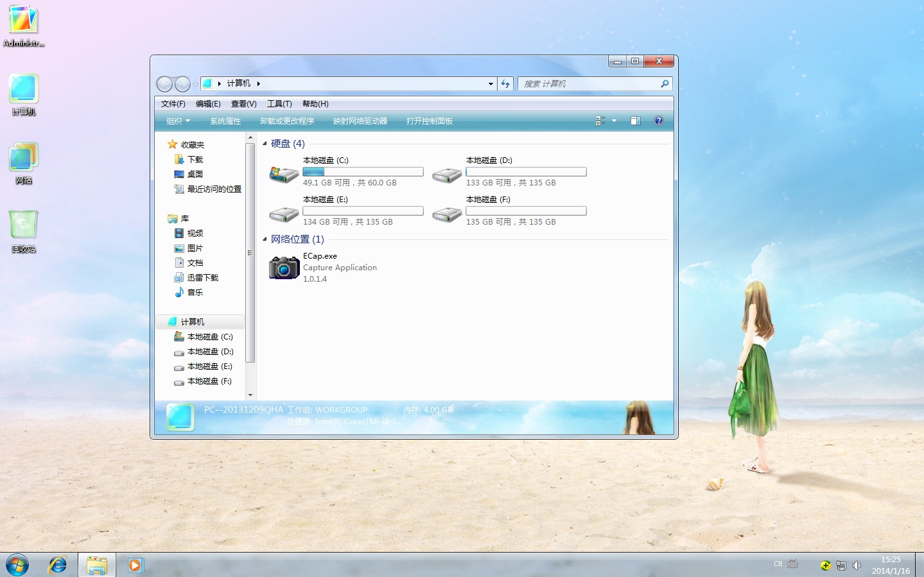This screenshot has height=577, width=924.
Task: Select 库 in navigation pane
Action: pyautogui.click(x=179, y=218)
